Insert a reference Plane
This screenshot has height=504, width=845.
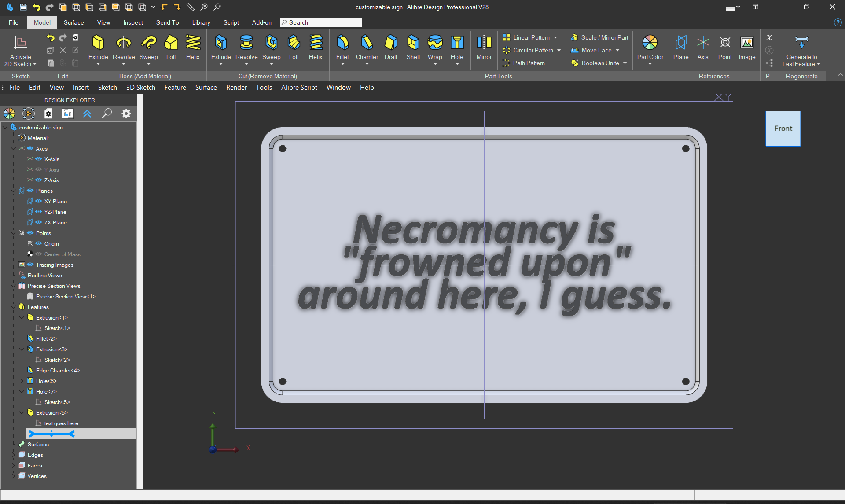pos(681,48)
